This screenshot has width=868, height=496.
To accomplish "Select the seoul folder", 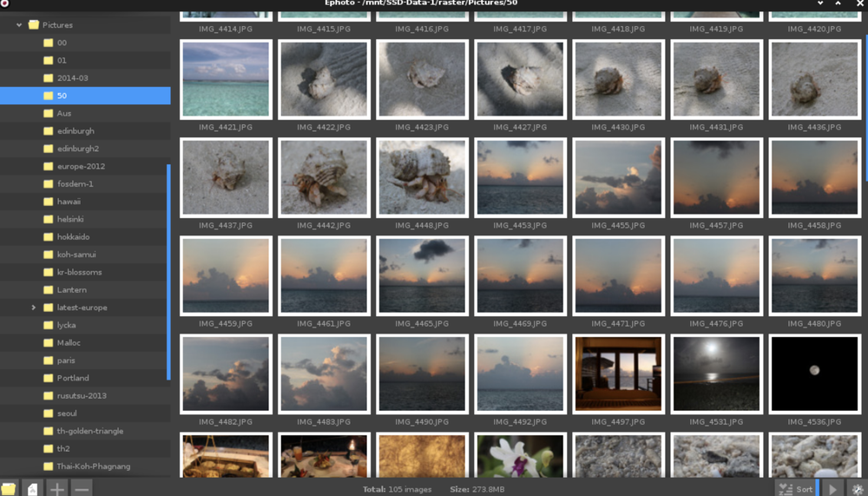I will click(85, 413).
